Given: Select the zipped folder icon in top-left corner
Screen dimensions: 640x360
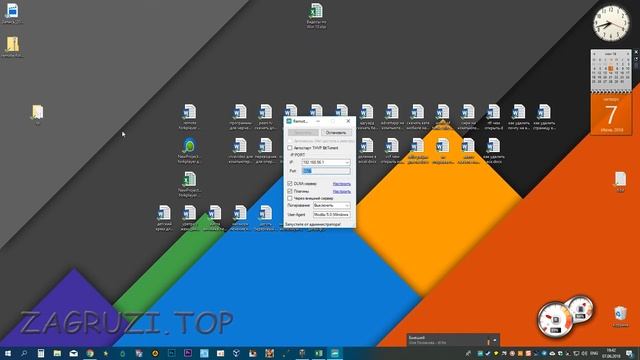Looking at the screenshot, I should click(12, 47).
